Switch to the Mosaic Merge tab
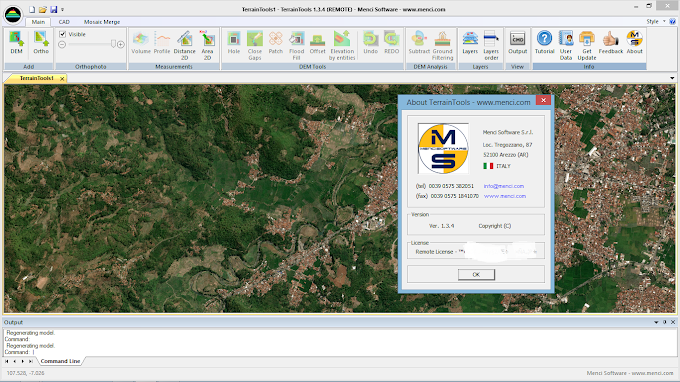680x382 pixels. point(102,22)
